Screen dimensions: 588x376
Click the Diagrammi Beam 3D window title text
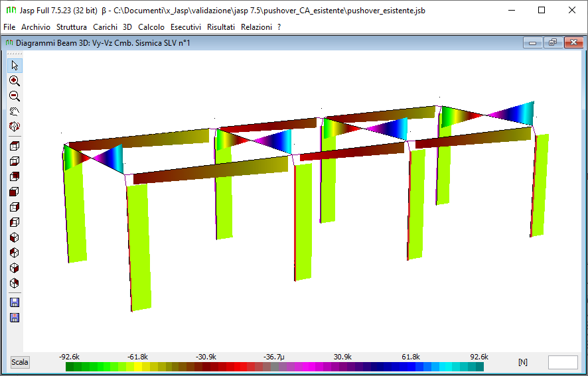[103, 42]
